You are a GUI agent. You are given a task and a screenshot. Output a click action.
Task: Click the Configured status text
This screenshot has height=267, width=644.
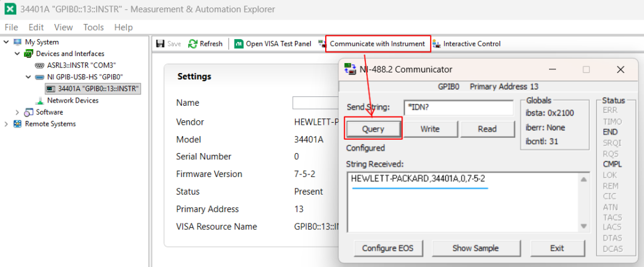click(x=365, y=148)
